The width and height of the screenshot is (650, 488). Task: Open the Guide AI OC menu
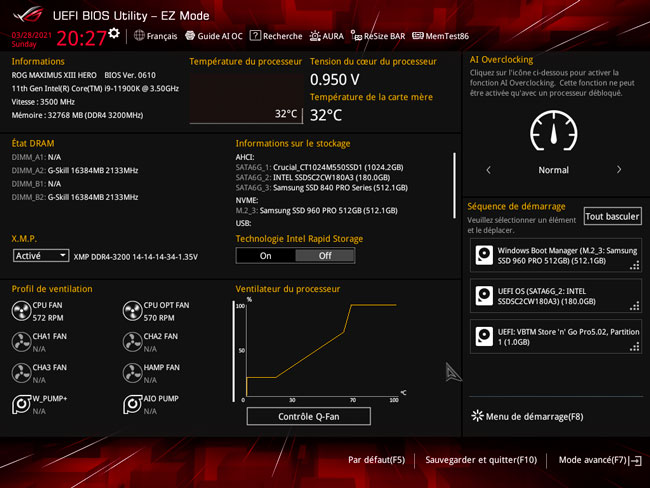[x=213, y=36]
